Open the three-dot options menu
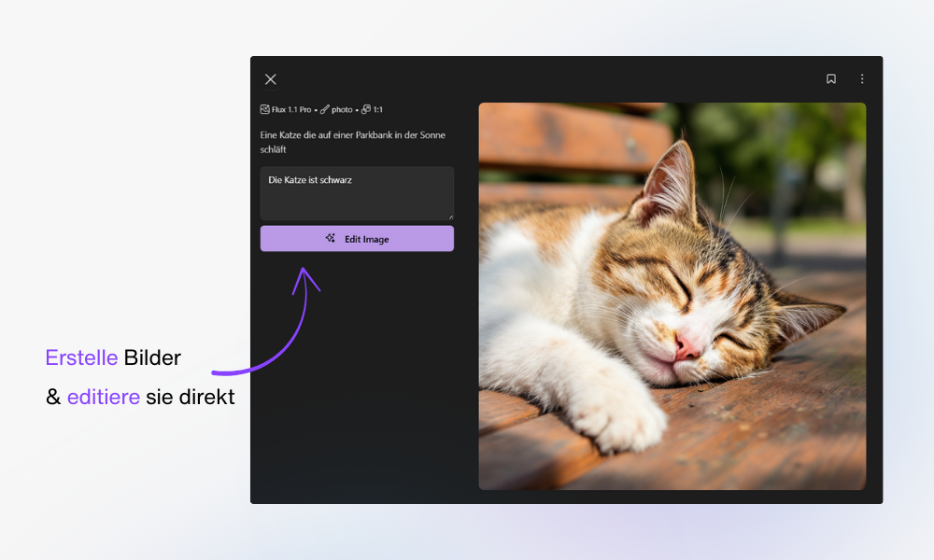Viewport: 934px width, 560px height. coord(862,78)
